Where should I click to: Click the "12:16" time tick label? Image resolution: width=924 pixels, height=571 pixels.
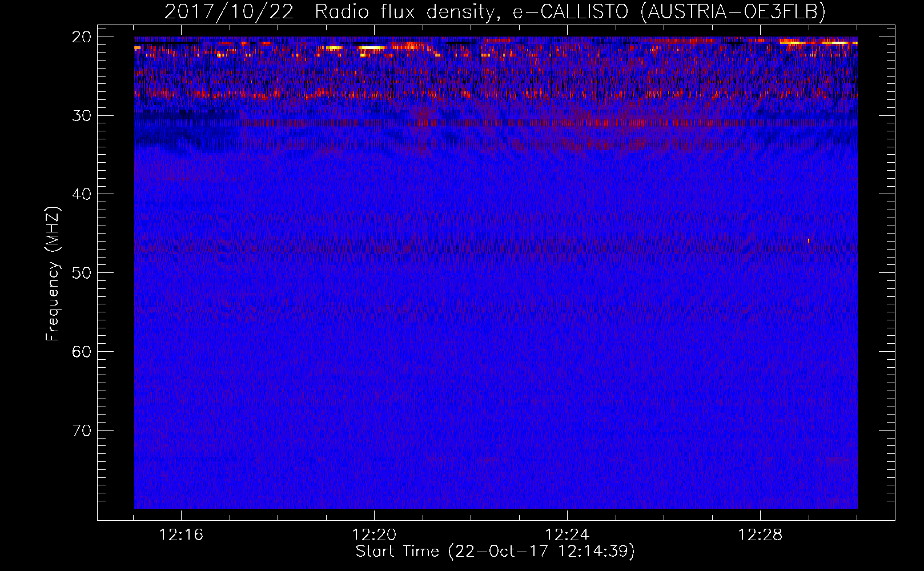coord(181,535)
